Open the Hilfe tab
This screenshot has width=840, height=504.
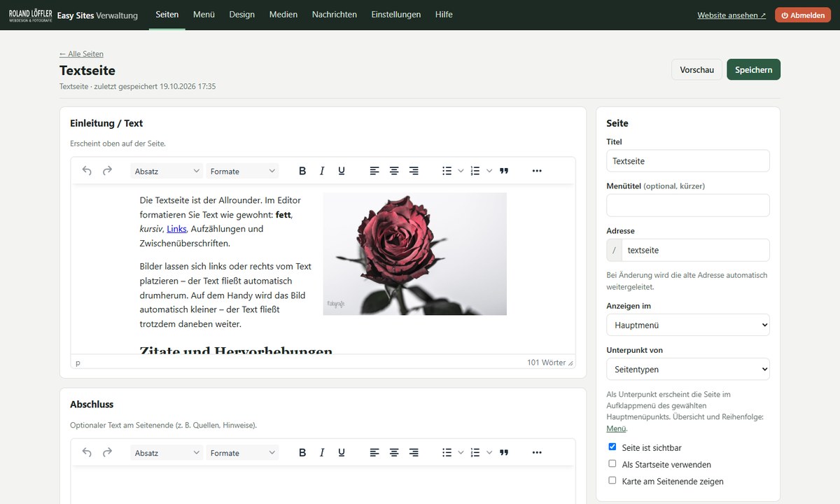click(x=444, y=14)
